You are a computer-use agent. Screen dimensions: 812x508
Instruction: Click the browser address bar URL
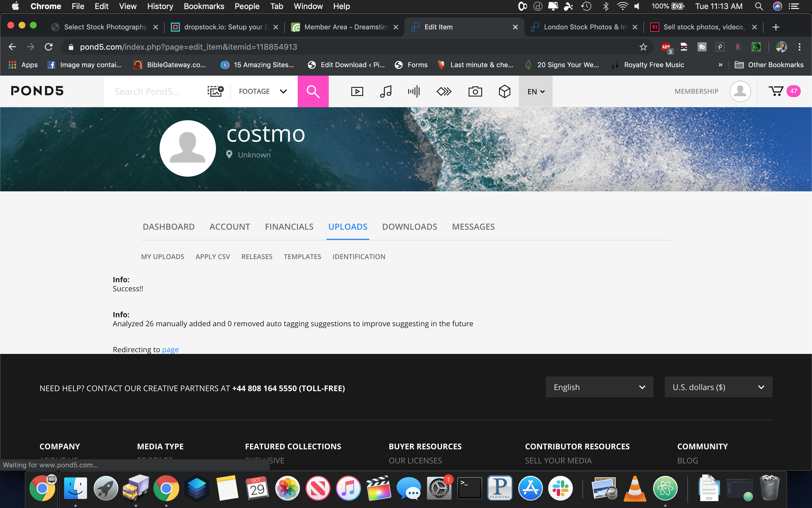coord(188,47)
